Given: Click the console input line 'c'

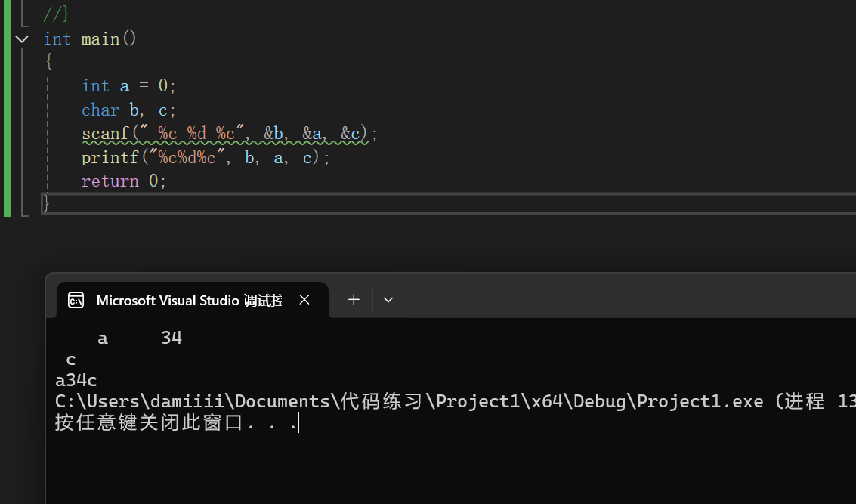Looking at the screenshot, I should (x=71, y=360).
